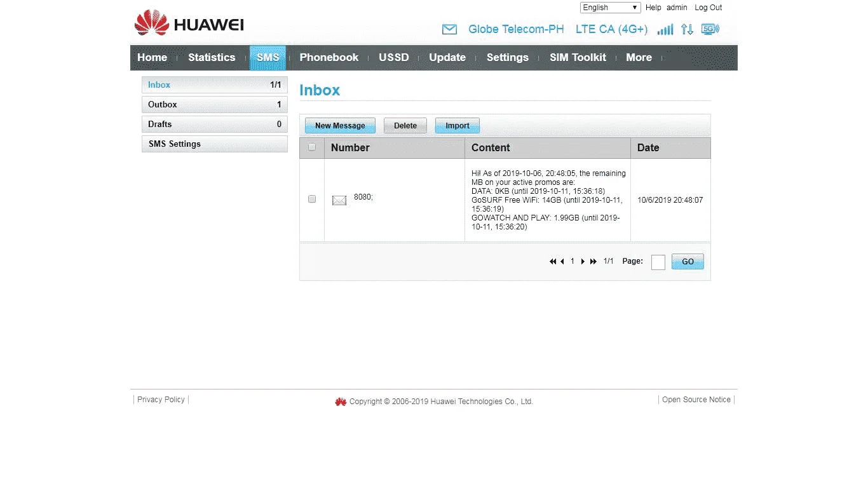This screenshot has height=488, width=868.
Task: Click the current page number 1 in pager
Action: pos(573,261)
